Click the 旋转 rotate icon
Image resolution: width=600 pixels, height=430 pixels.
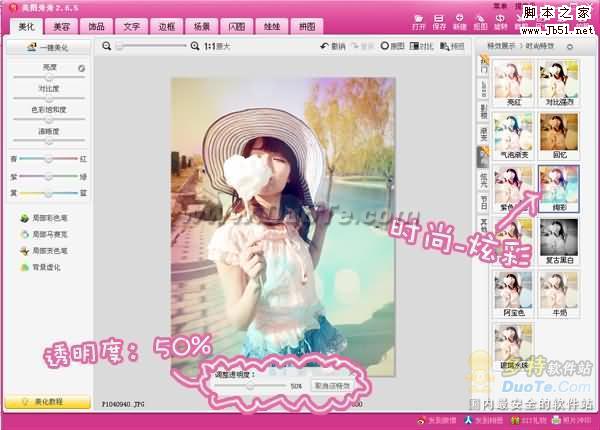[x=501, y=22]
